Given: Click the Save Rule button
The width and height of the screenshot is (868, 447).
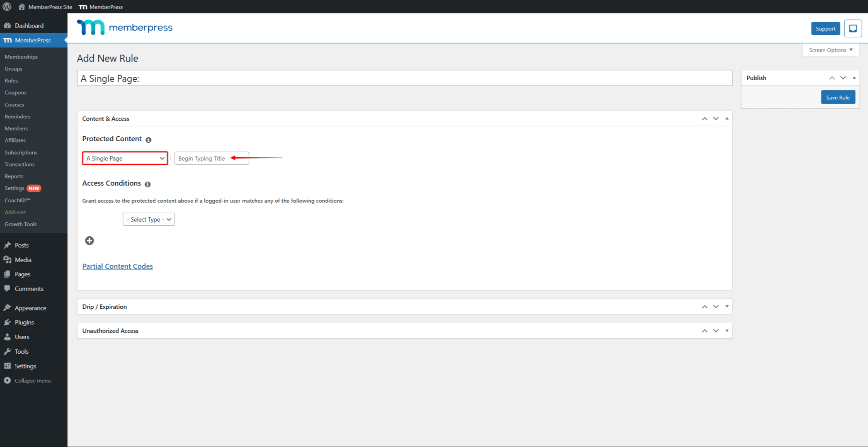Looking at the screenshot, I should [x=837, y=97].
